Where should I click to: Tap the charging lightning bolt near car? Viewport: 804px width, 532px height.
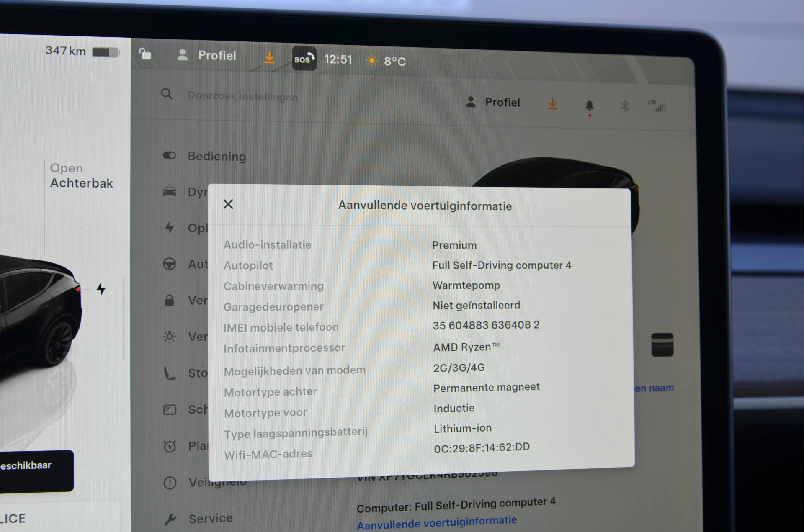pyautogui.click(x=101, y=289)
